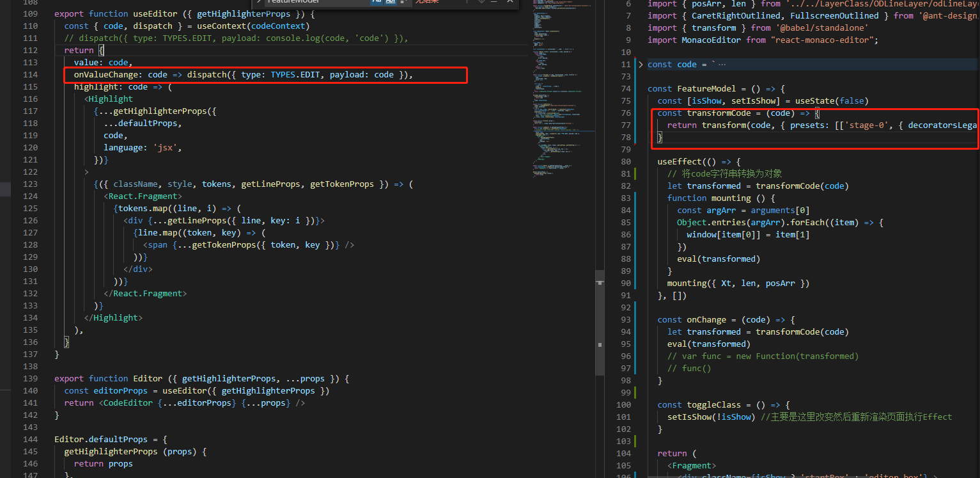980x478 pixels.
Task: Click 'eval(transformed)' on line 88
Action: coord(719,259)
